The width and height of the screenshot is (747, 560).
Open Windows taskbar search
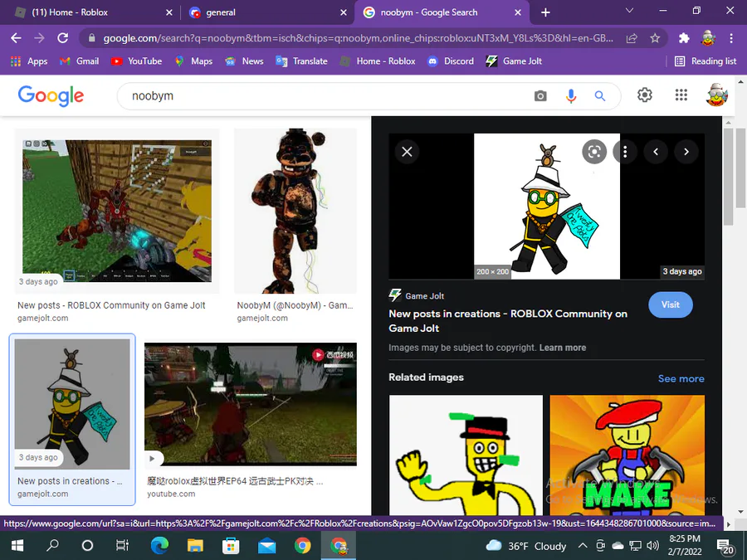tap(52, 546)
